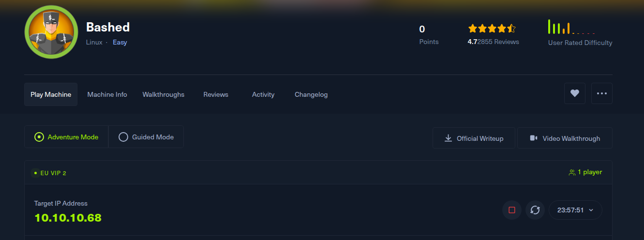Stop the machine with red square icon
Screen dimensions: 644x240
pyautogui.click(x=512, y=210)
